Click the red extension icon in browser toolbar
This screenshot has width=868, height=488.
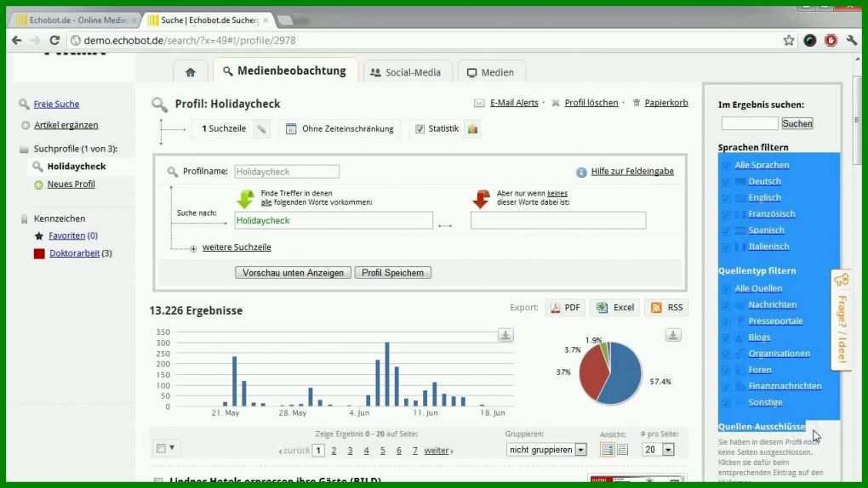(831, 41)
